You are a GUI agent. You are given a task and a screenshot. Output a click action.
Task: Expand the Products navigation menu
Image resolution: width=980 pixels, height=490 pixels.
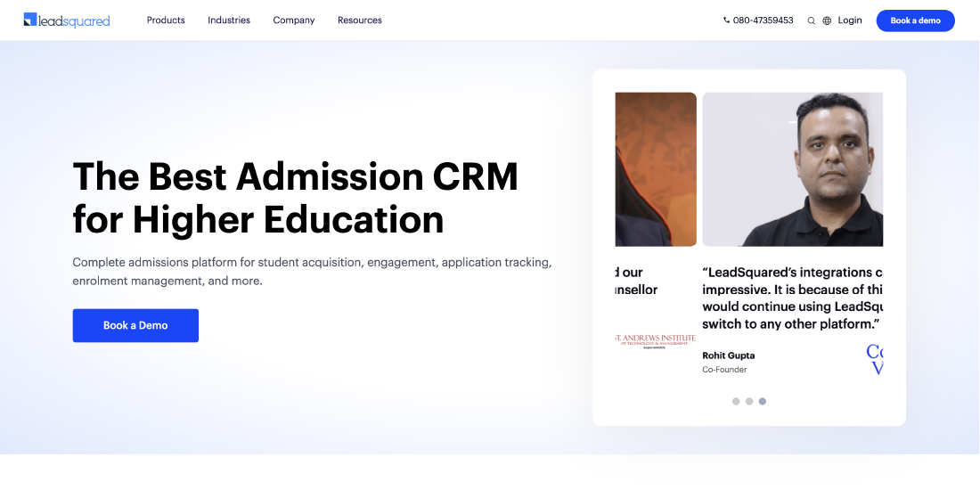click(166, 20)
